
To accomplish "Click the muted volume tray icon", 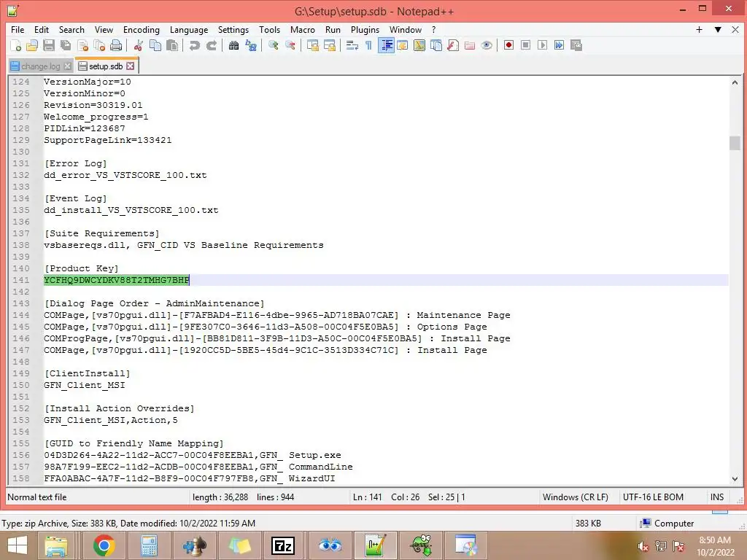I will click(x=643, y=546).
